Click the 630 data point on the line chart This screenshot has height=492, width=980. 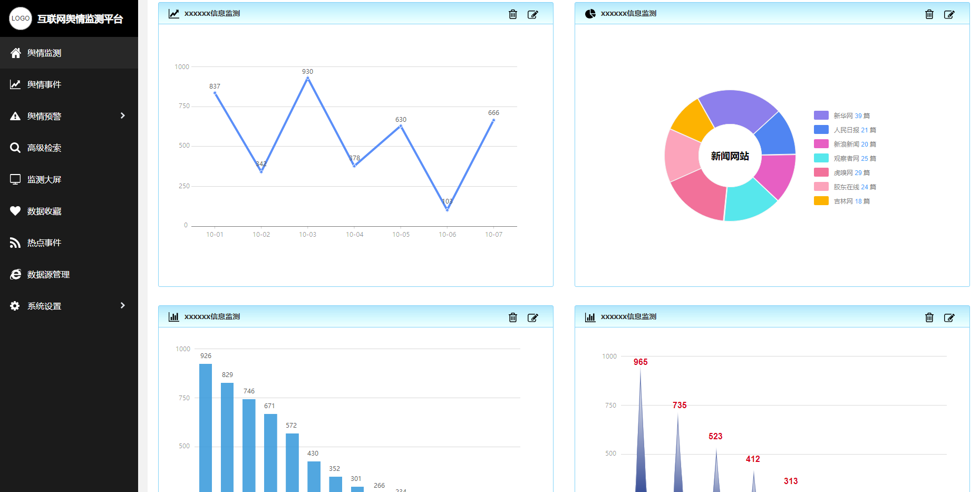(x=401, y=126)
